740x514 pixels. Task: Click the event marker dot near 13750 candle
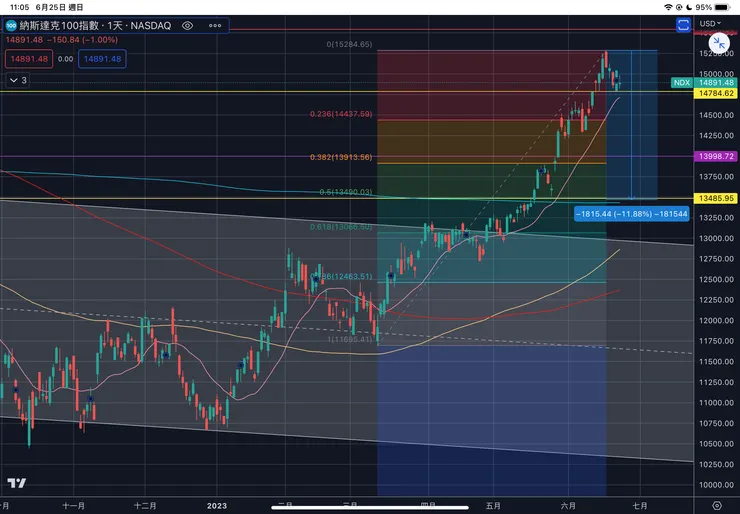[542, 170]
